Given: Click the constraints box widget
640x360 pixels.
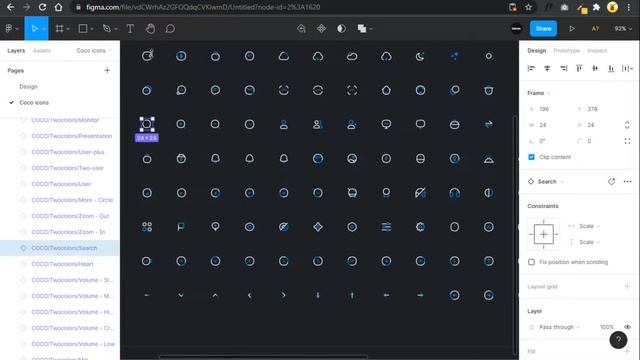Looking at the screenshot, I should [x=543, y=234].
